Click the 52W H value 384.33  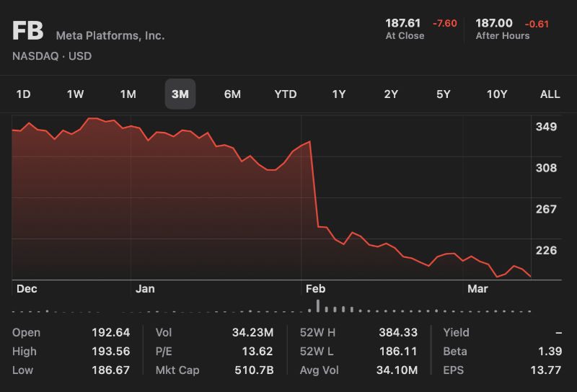click(398, 332)
